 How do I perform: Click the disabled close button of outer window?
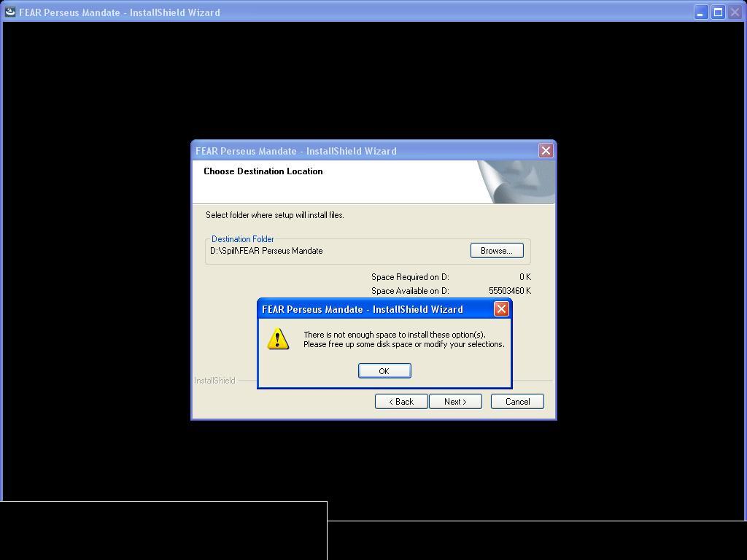click(x=735, y=12)
